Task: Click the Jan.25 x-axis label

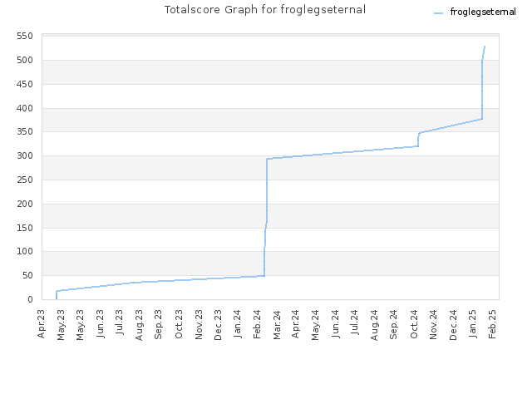Action: pyautogui.click(x=473, y=323)
